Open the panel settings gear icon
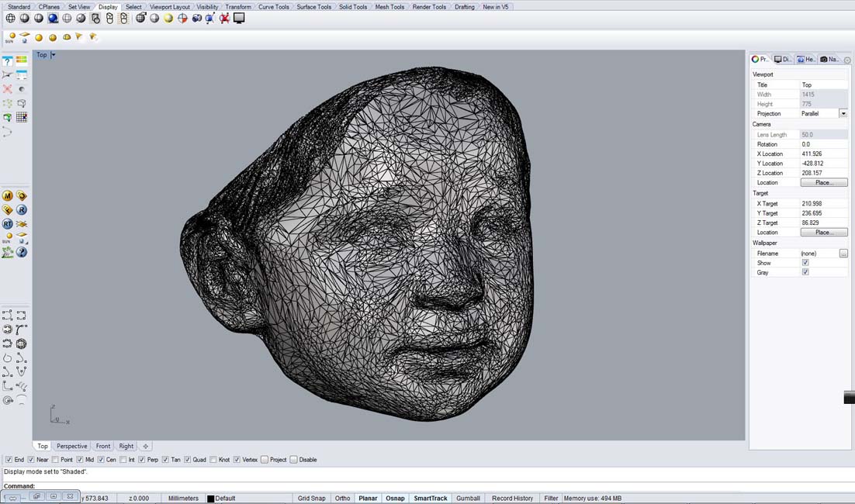The width and height of the screenshot is (855, 504). (x=847, y=60)
